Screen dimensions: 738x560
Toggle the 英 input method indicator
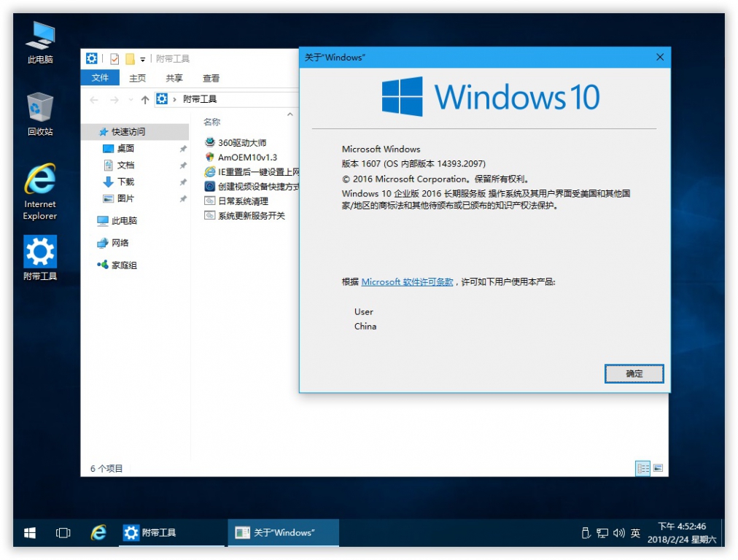tap(635, 533)
